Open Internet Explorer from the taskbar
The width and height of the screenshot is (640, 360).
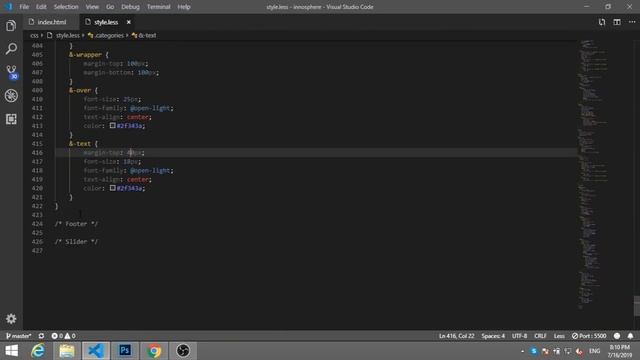point(38,351)
